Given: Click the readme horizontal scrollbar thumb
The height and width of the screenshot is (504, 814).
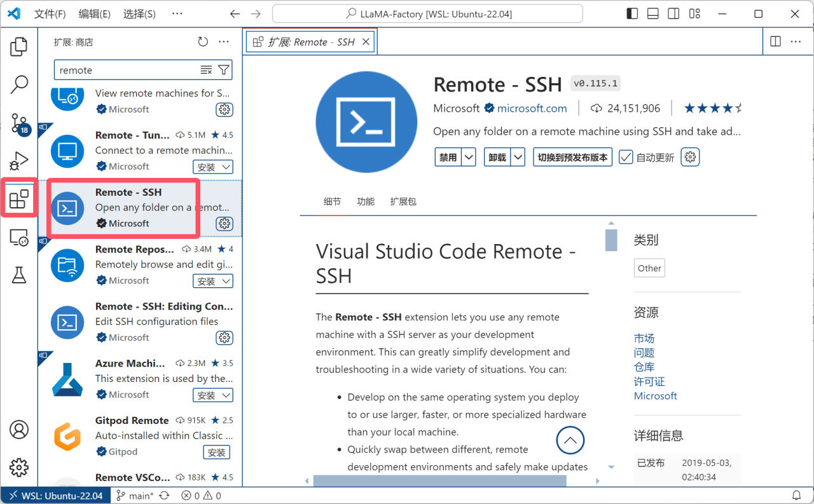Looking at the screenshot, I should coord(439,480).
